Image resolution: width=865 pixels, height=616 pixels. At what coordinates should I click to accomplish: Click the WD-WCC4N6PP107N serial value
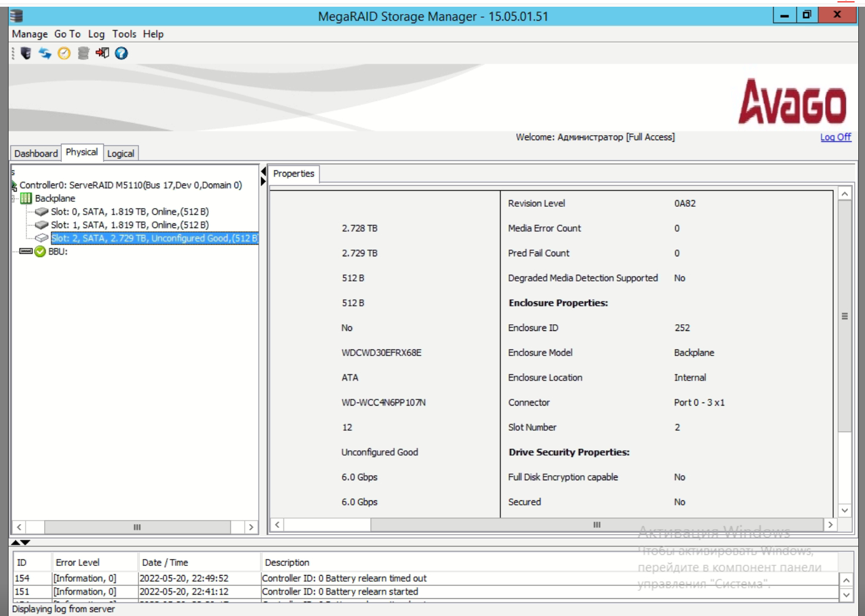(383, 403)
